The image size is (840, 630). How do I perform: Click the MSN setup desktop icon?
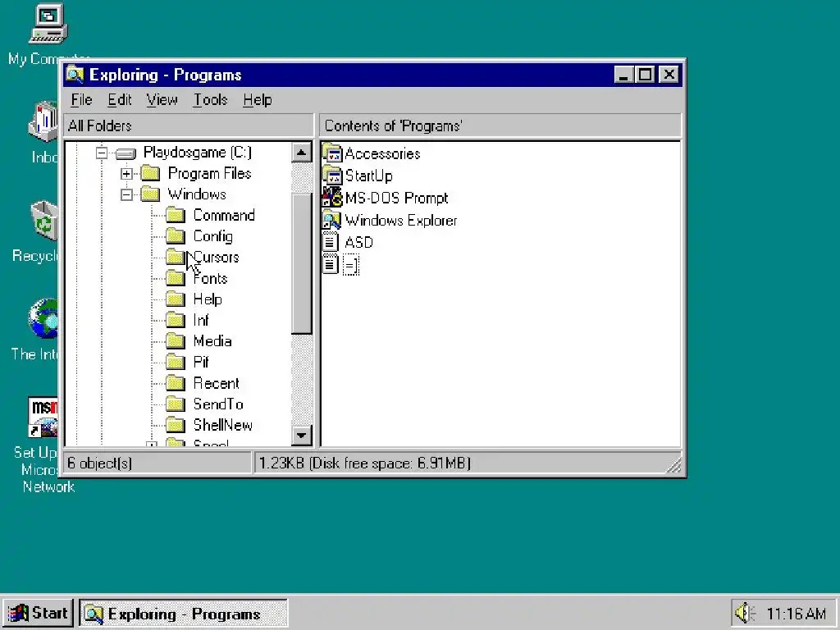43,418
